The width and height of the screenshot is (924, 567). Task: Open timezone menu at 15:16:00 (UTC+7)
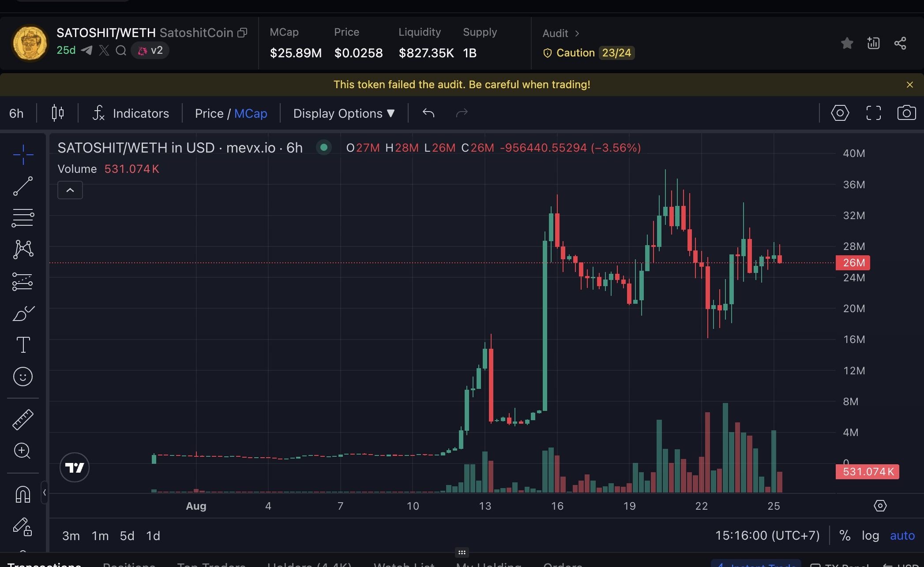[x=767, y=535]
